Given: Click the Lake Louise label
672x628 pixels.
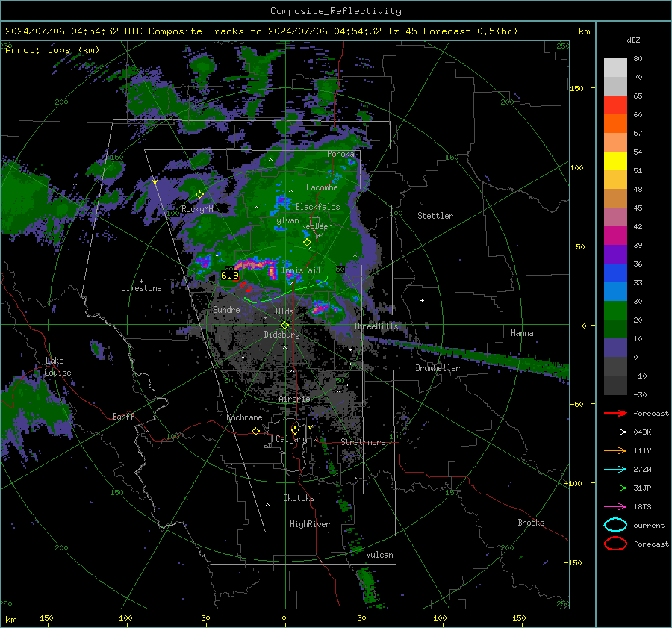Looking at the screenshot, I should (x=57, y=367).
